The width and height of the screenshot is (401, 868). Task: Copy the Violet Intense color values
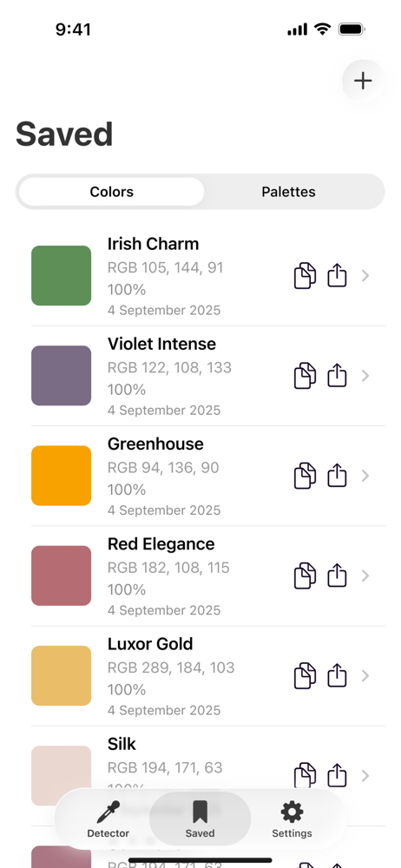[x=305, y=376]
